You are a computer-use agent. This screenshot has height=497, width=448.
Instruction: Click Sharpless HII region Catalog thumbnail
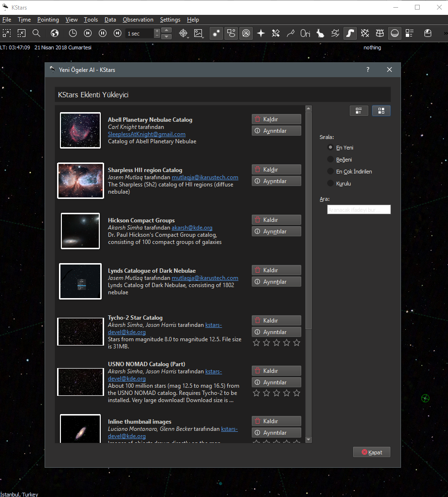(80, 181)
